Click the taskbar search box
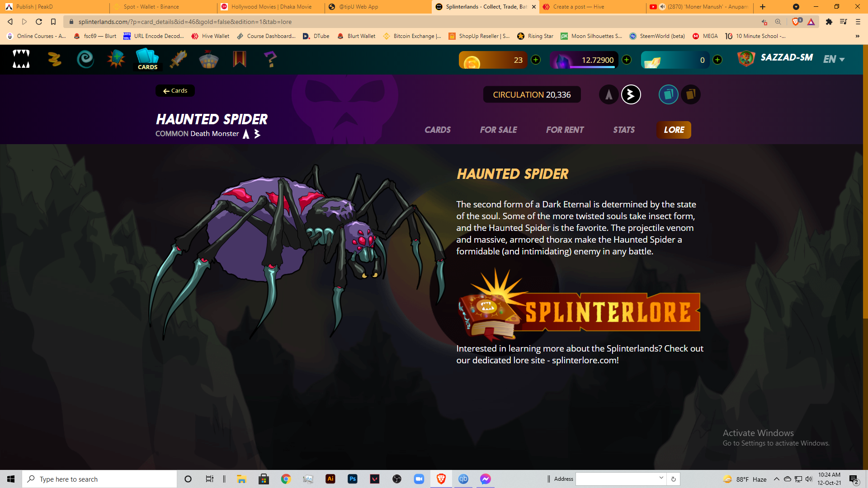Screen dimensions: 868x488 [x=99, y=479]
